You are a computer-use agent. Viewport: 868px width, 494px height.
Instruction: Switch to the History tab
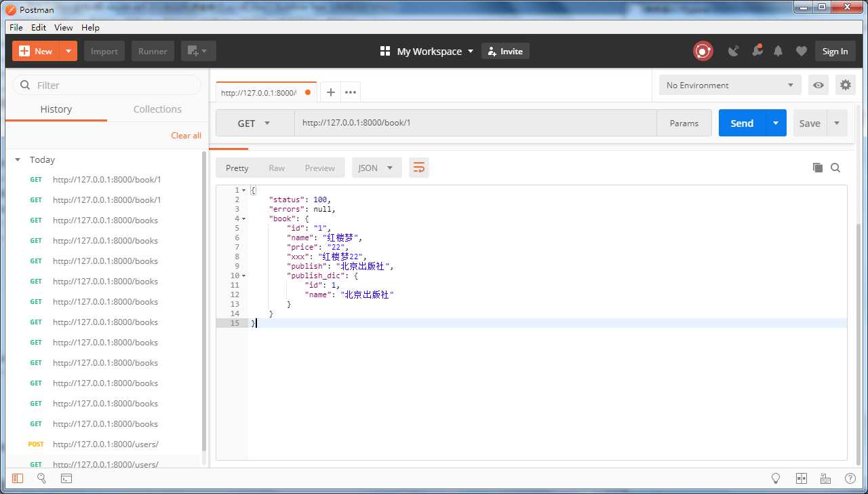[x=56, y=109]
